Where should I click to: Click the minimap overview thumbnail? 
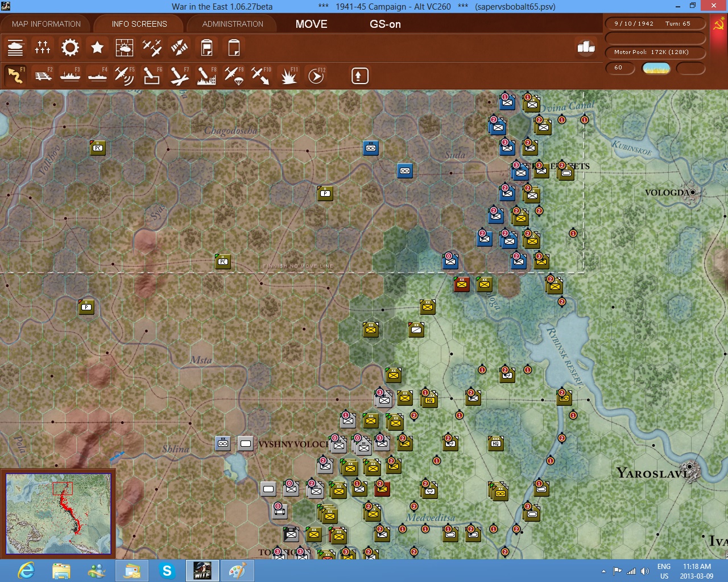(x=58, y=514)
